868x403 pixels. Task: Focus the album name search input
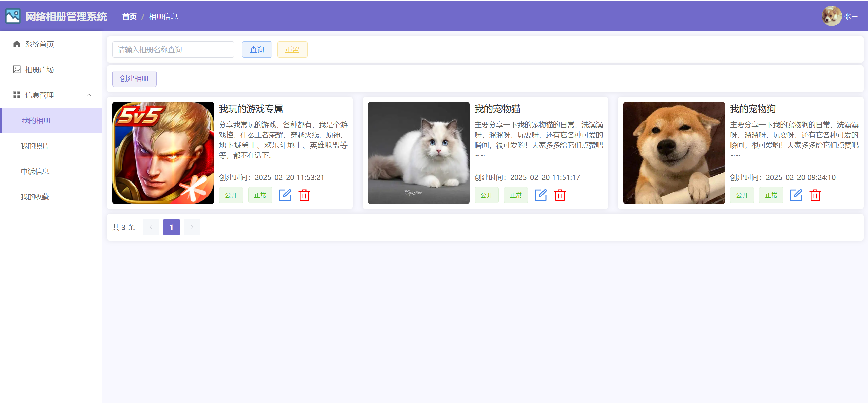[173, 50]
